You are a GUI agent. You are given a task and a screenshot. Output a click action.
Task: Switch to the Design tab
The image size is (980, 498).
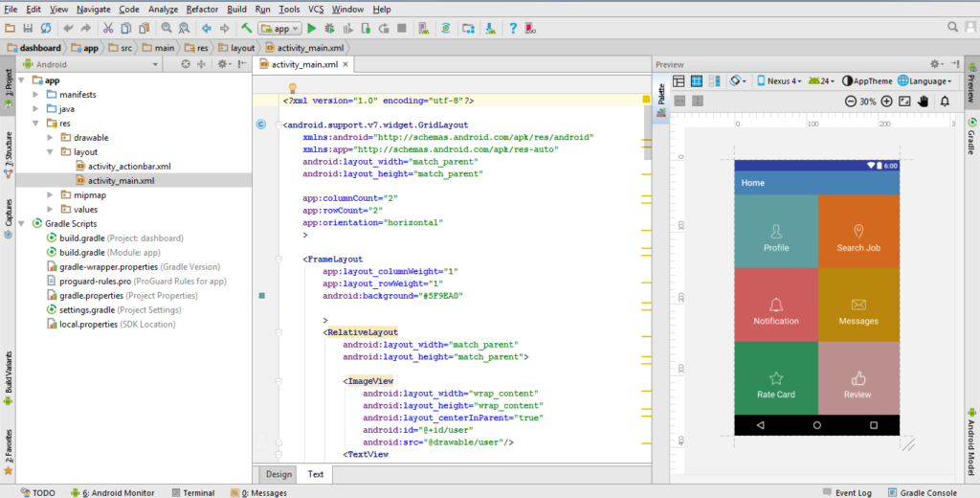coord(278,474)
